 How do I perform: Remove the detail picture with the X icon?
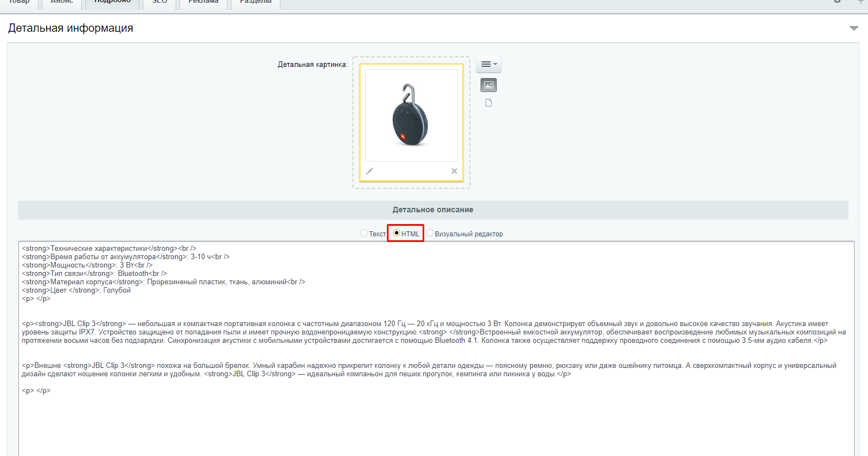coord(454,171)
